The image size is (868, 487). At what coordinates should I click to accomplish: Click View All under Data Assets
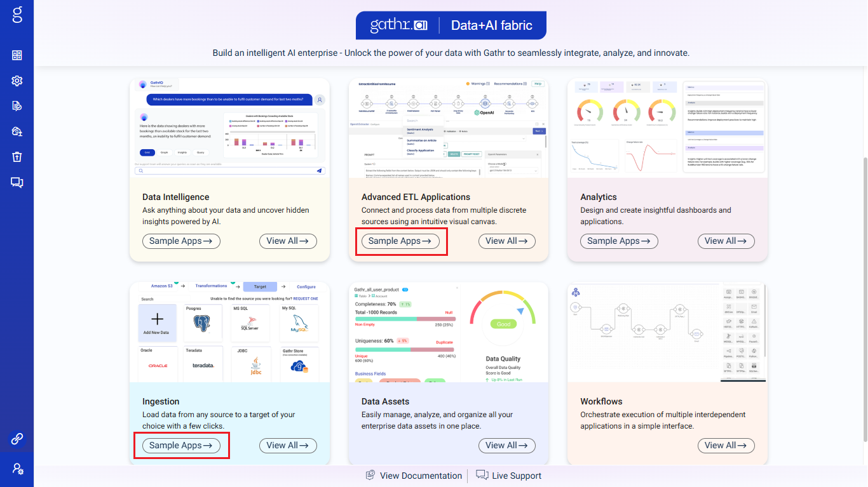[506, 446]
